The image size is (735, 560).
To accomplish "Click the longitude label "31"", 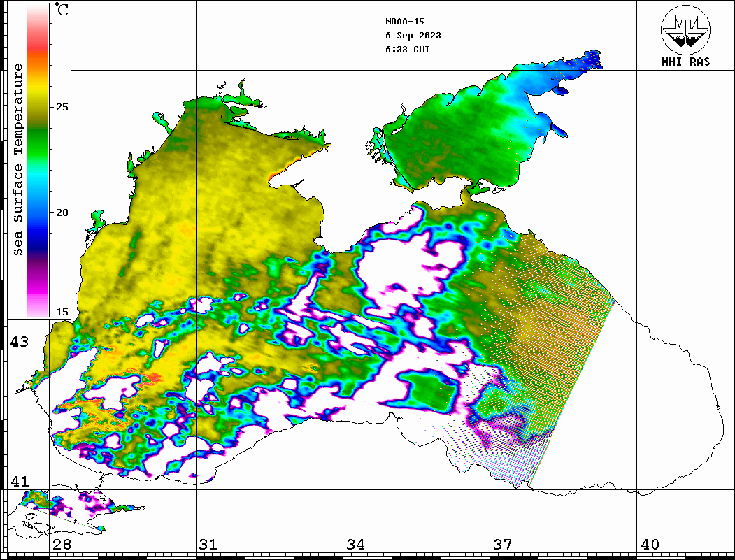I will tap(208, 545).
